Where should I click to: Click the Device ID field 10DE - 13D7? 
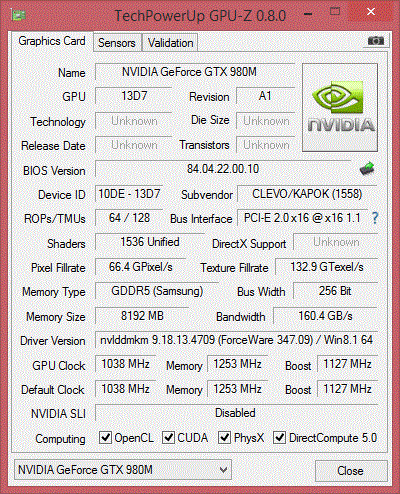click(129, 194)
